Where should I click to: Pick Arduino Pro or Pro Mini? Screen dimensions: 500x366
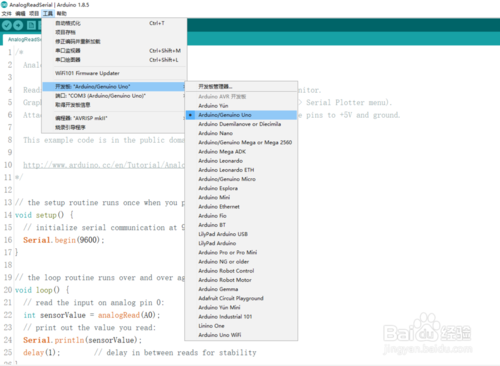pyautogui.click(x=241, y=252)
